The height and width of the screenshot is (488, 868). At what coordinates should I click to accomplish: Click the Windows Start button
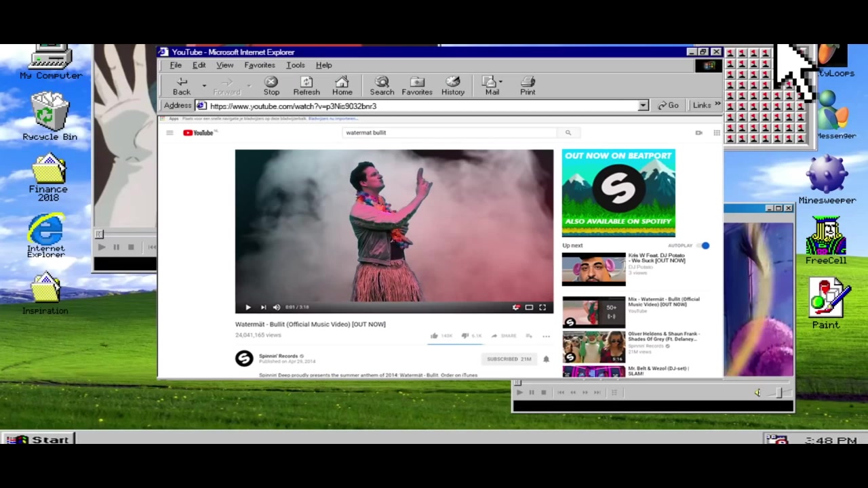point(39,440)
